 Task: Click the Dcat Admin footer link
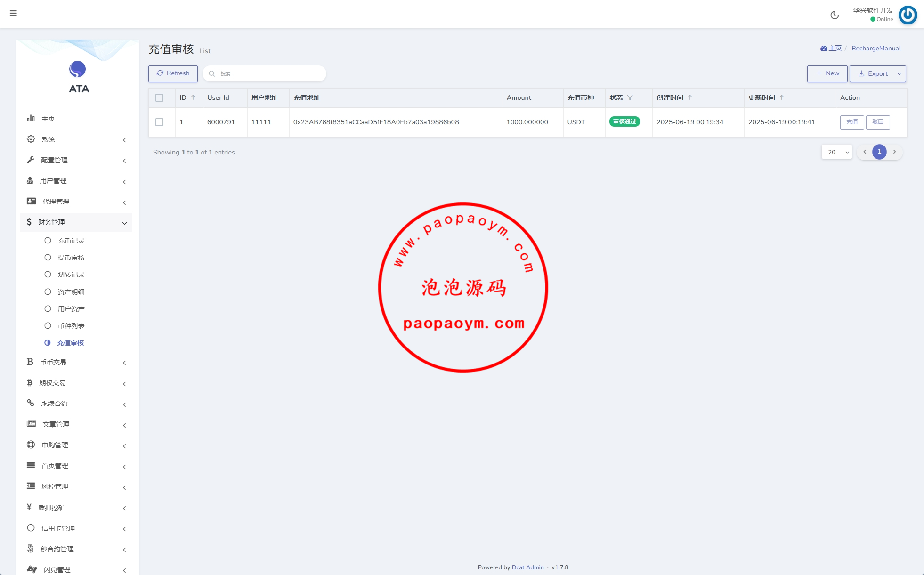point(527,567)
